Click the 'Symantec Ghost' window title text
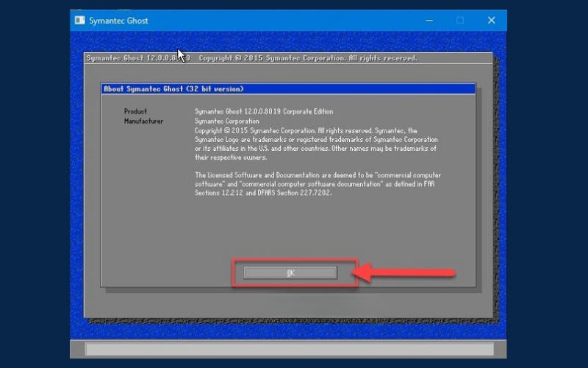Image resolution: width=588 pixels, height=368 pixels. 118,21
